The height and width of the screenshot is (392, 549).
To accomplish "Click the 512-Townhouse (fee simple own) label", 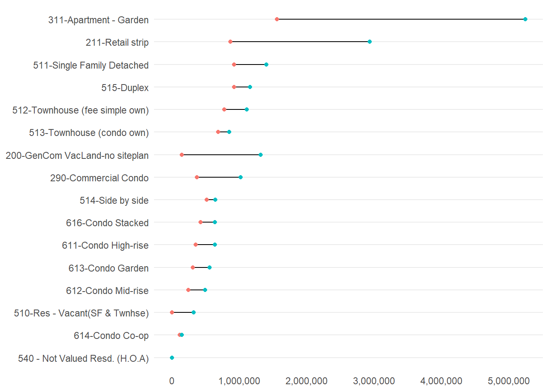I will [x=80, y=110].
